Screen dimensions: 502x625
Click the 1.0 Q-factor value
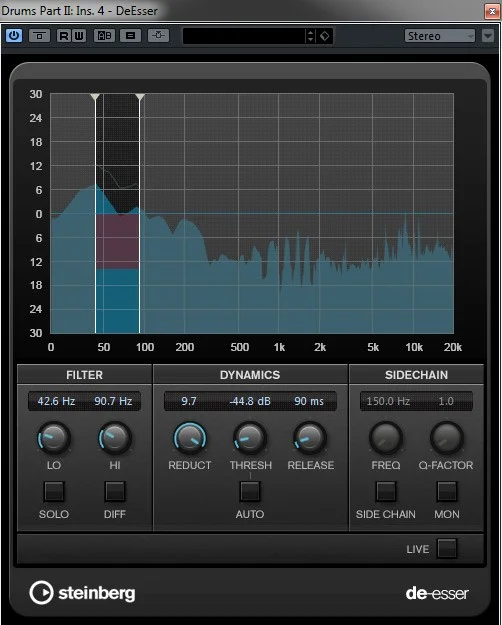(x=446, y=401)
